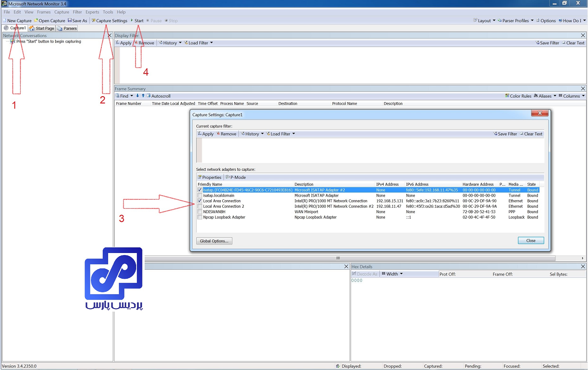Click Decode As in Hex Details
The height and width of the screenshot is (370, 588).
(365, 274)
